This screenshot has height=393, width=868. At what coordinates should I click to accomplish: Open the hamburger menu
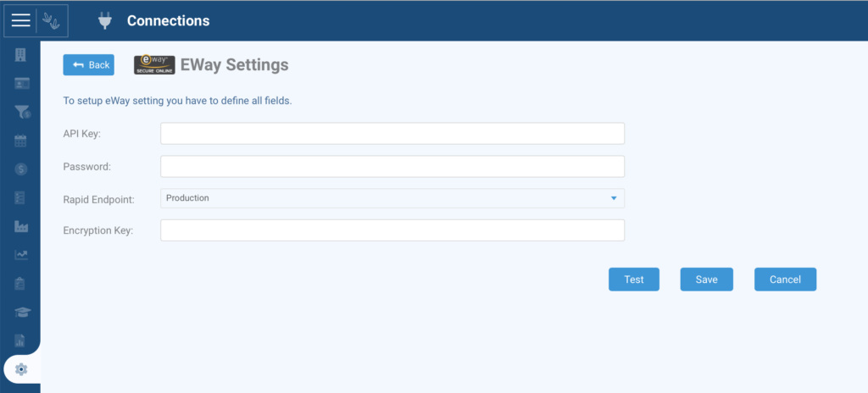tap(20, 21)
